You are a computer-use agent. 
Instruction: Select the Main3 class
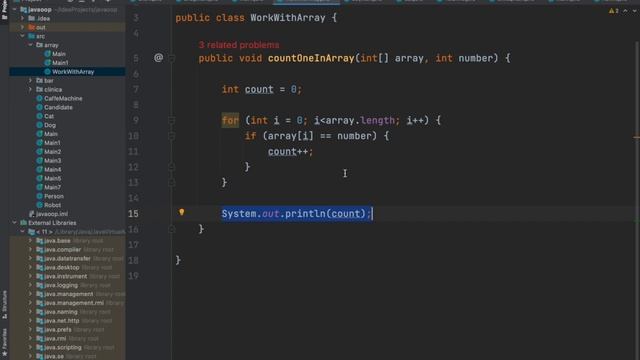52,161
